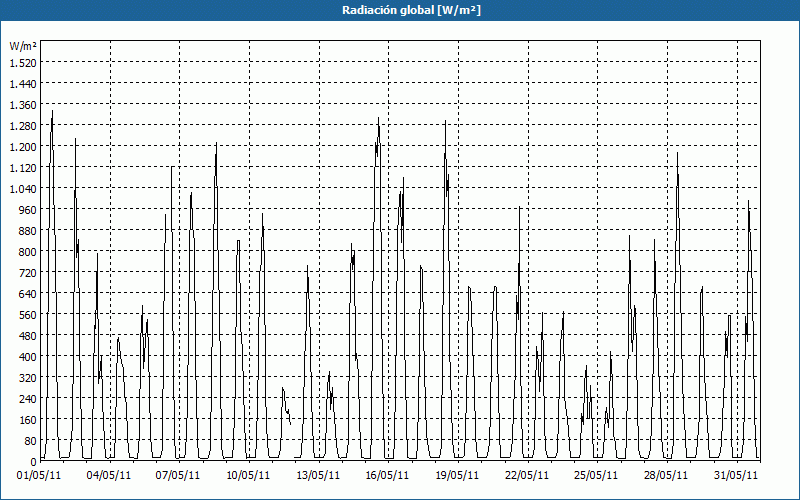Click the 400 y-axis label
The width and height of the screenshot is (800, 500).
pyautogui.click(x=29, y=357)
